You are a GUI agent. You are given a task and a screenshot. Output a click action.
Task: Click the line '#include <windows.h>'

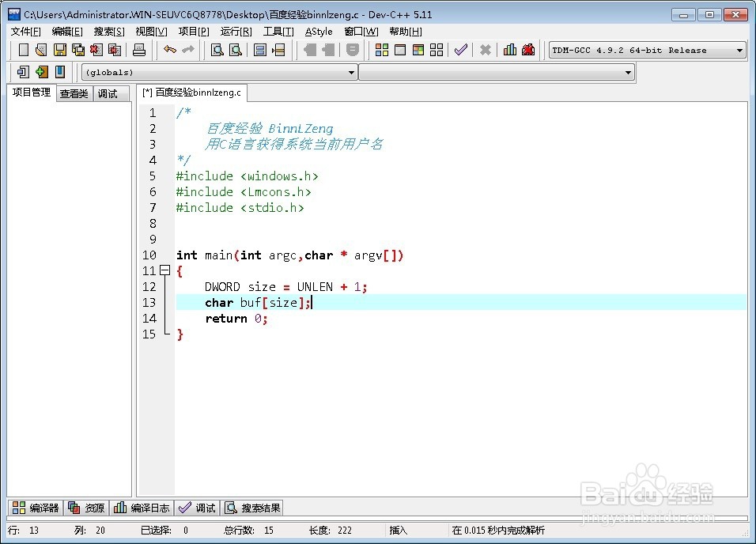pos(247,176)
